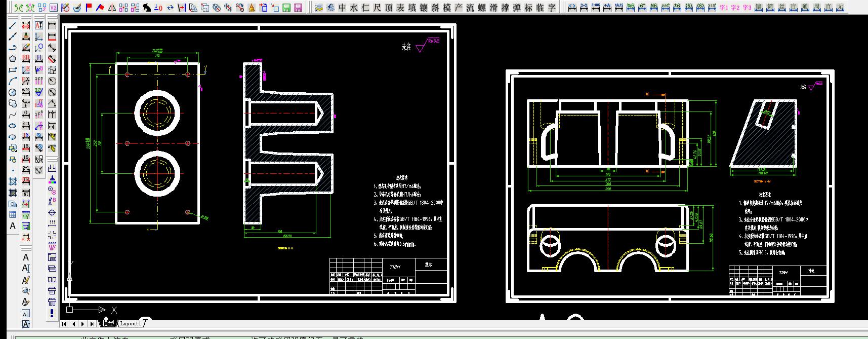The height and width of the screenshot is (339, 868).
Task: Click the 'M6' dimension icon
Action: (654, 8)
